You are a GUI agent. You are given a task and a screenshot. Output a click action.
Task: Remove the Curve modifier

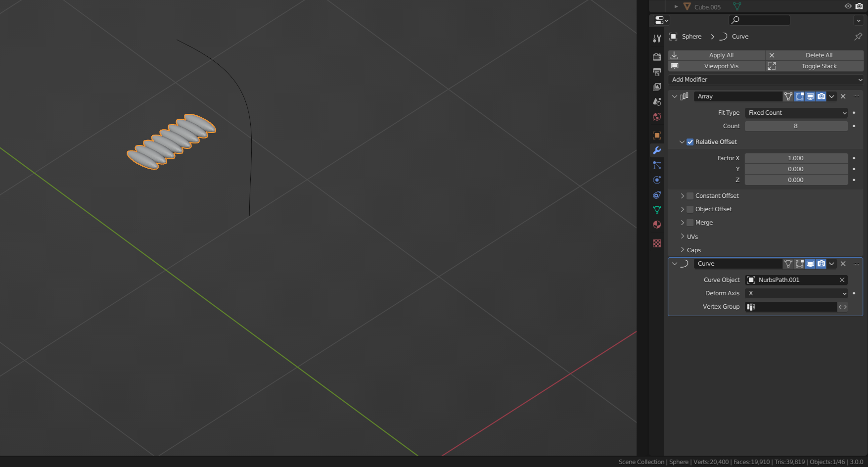click(x=843, y=264)
